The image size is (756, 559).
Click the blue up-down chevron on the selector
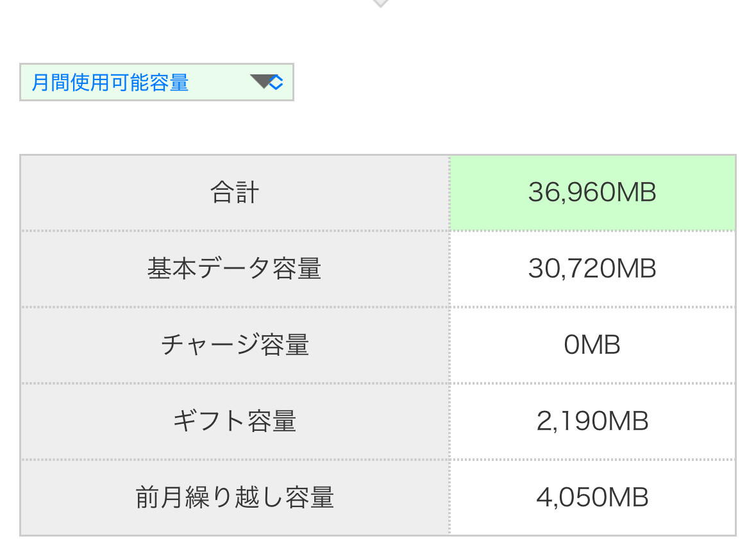[x=276, y=82]
